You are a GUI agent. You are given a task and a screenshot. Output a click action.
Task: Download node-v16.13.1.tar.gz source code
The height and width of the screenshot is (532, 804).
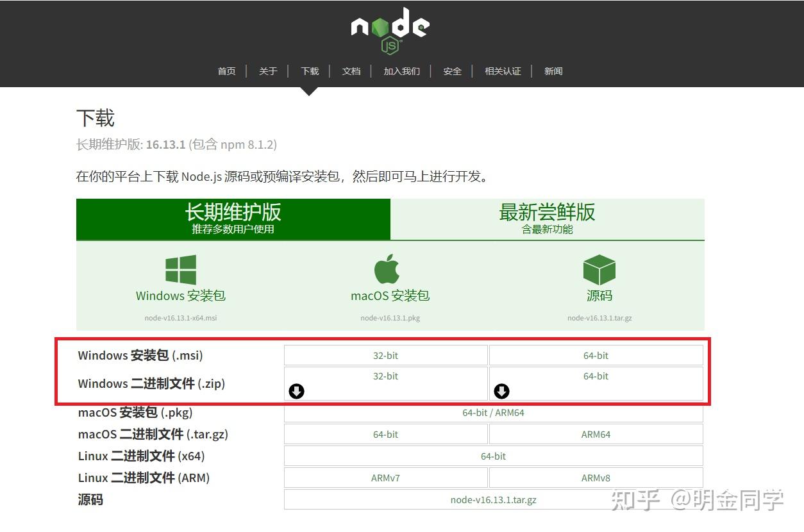point(493,499)
